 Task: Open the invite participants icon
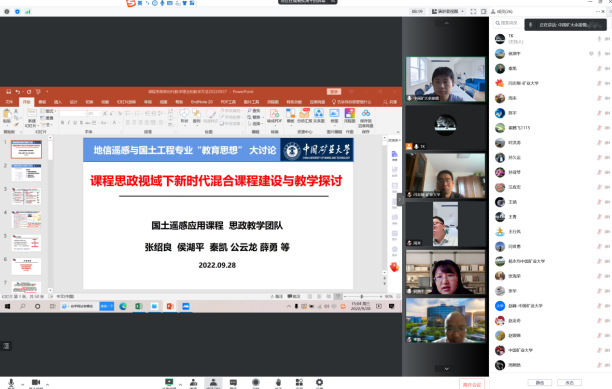193,383
